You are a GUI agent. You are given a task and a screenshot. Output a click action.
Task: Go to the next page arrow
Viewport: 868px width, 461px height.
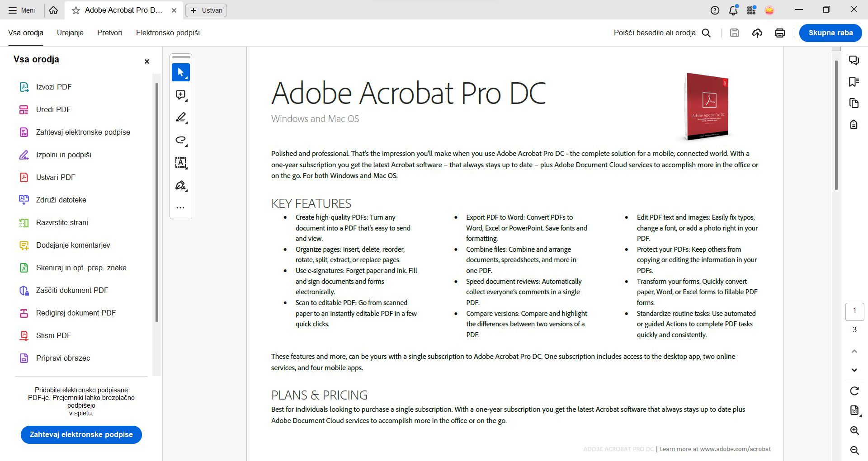(854, 370)
